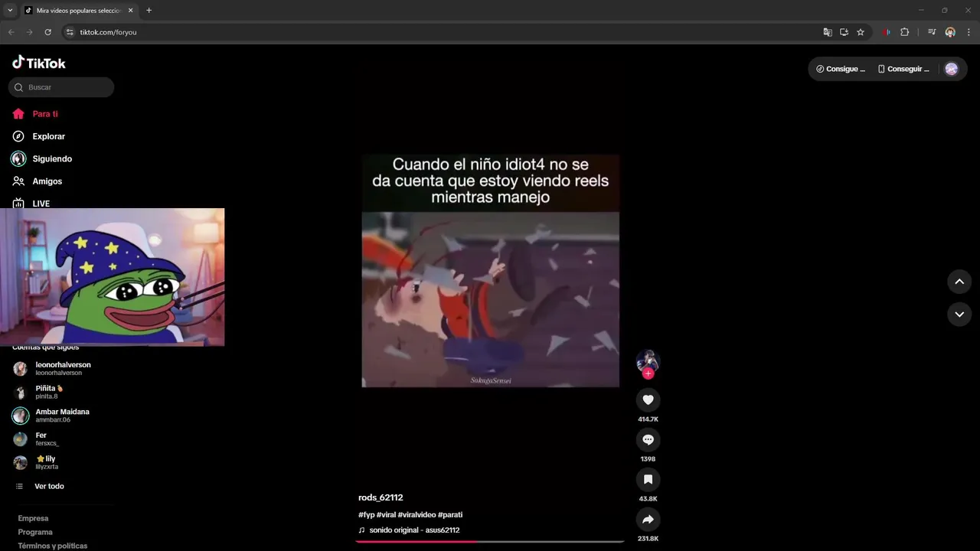
Task: Open the #viral hashtag
Action: (x=386, y=515)
